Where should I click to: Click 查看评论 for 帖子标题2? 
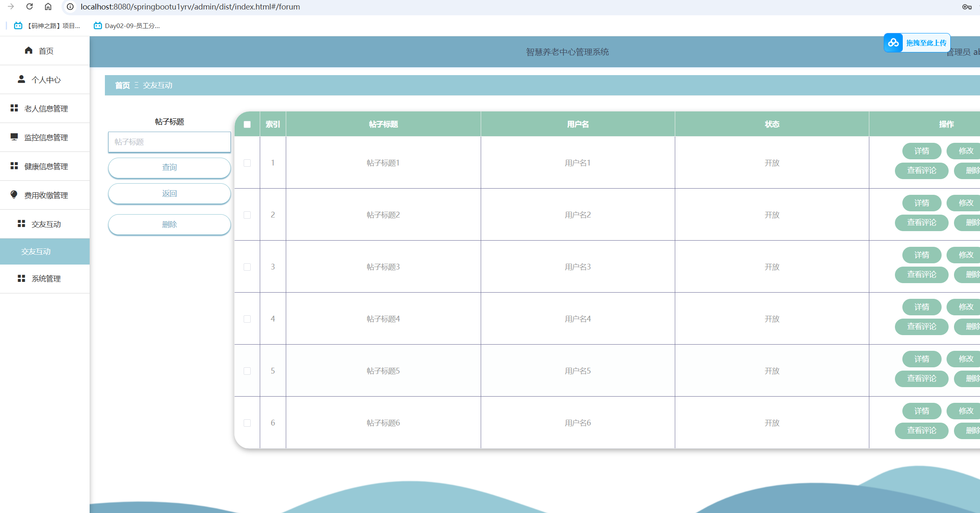coord(922,222)
